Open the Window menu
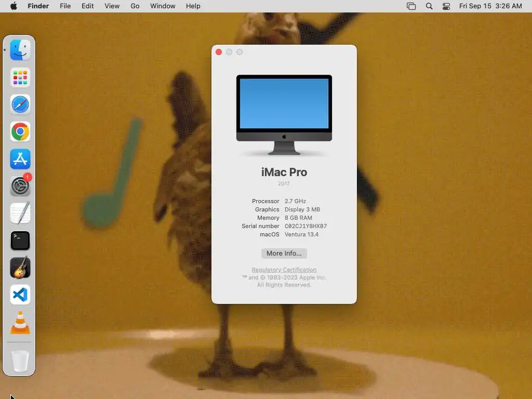 click(x=163, y=6)
